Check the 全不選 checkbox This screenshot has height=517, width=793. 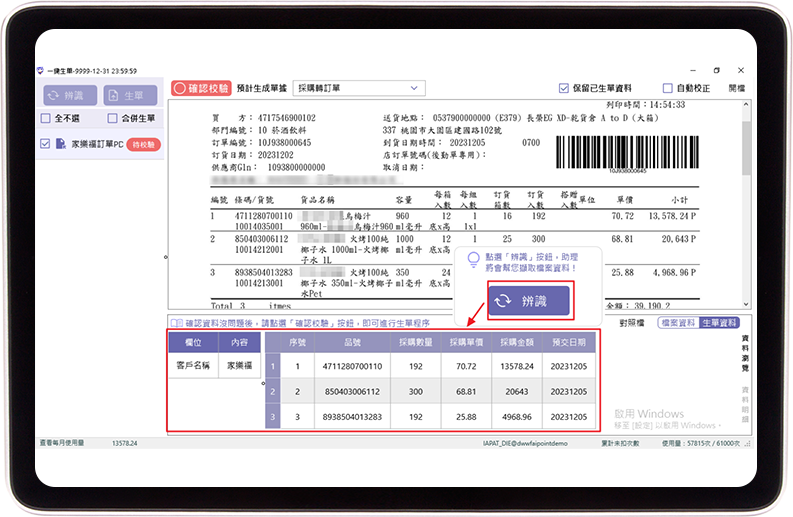click(46, 119)
